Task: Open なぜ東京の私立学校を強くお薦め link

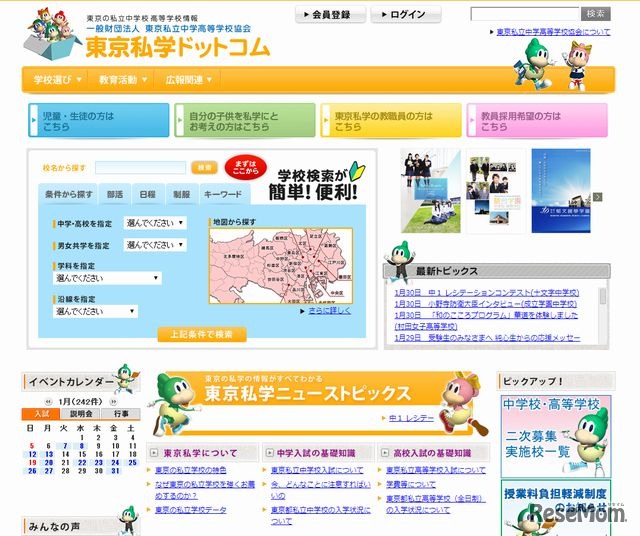Action: [x=204, y=490]
